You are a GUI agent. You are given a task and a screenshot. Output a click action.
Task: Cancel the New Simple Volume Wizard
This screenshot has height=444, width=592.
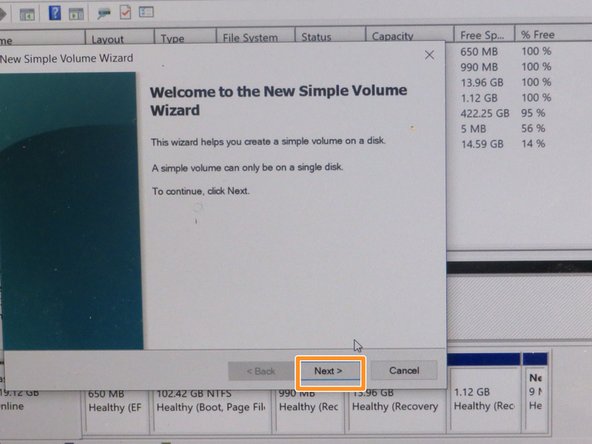(x=404, y=370)
